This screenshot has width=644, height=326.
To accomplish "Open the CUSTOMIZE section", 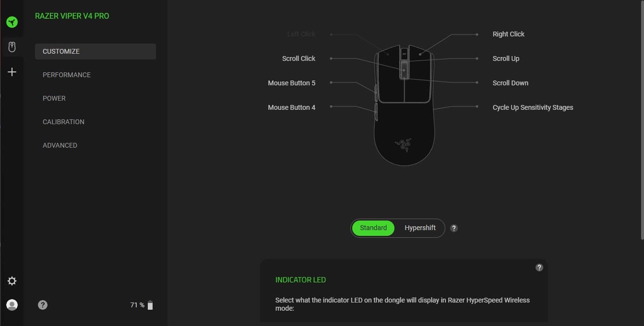I will point(95,51).
